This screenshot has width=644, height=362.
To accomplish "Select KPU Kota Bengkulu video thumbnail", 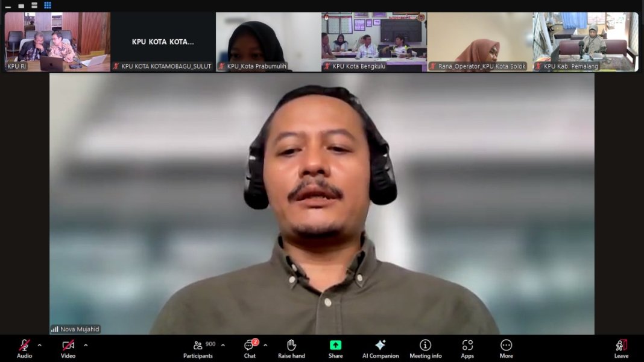I will coord(374,42).
